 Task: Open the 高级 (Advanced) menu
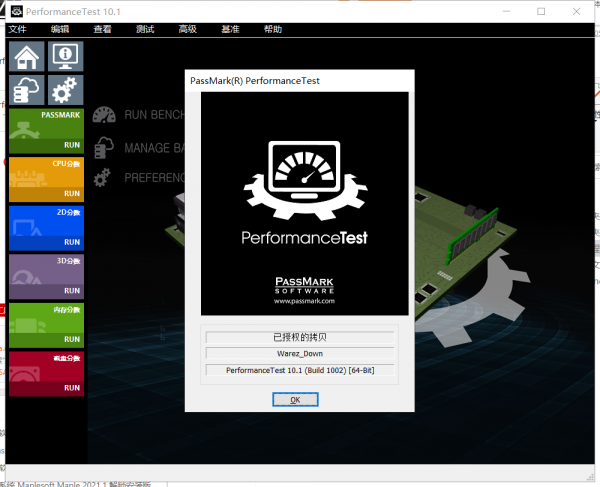pos(188,29)
